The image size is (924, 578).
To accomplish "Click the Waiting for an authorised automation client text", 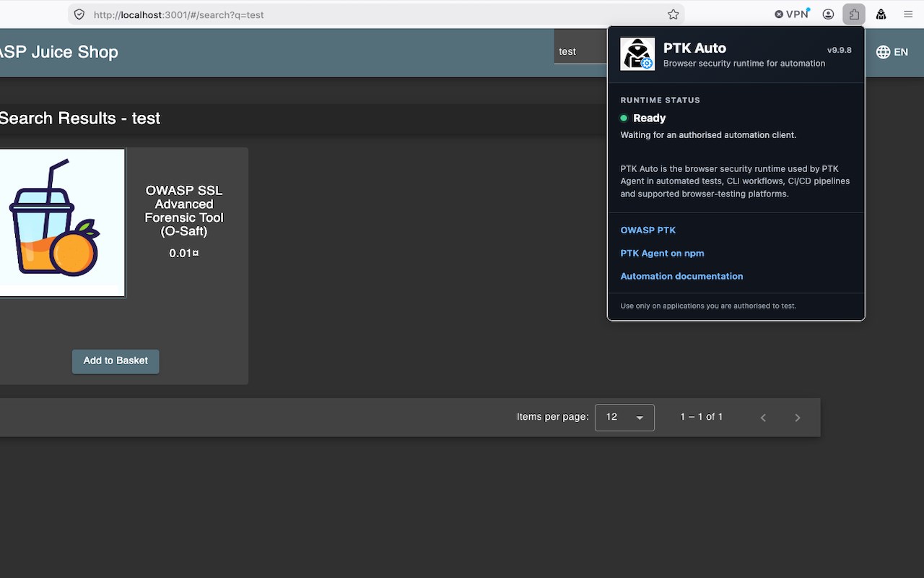I will 708,135.
